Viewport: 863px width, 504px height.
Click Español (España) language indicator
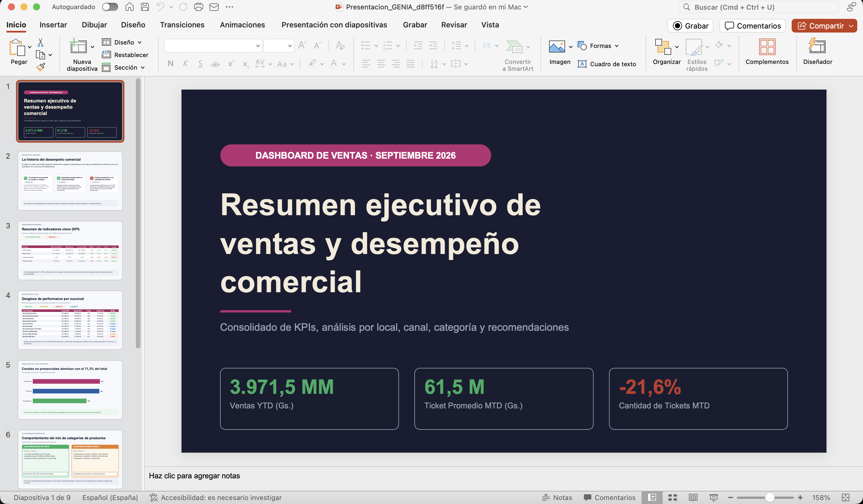click(x=110, y=497)
